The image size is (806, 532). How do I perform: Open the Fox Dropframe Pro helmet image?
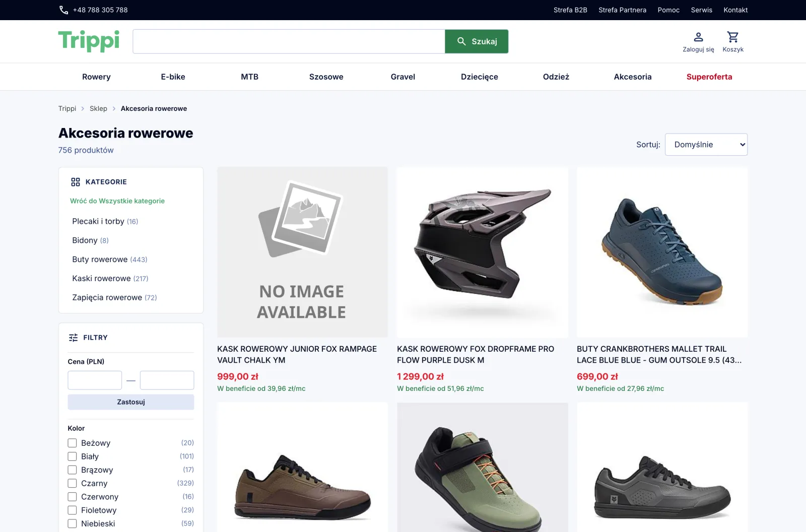coord(483,252)
